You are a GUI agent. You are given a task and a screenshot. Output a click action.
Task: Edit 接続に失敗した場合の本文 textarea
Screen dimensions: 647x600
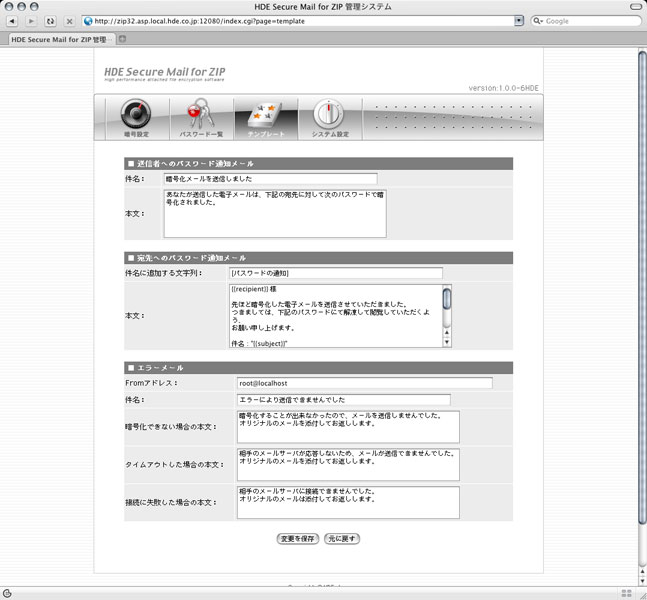pos(348,503)
